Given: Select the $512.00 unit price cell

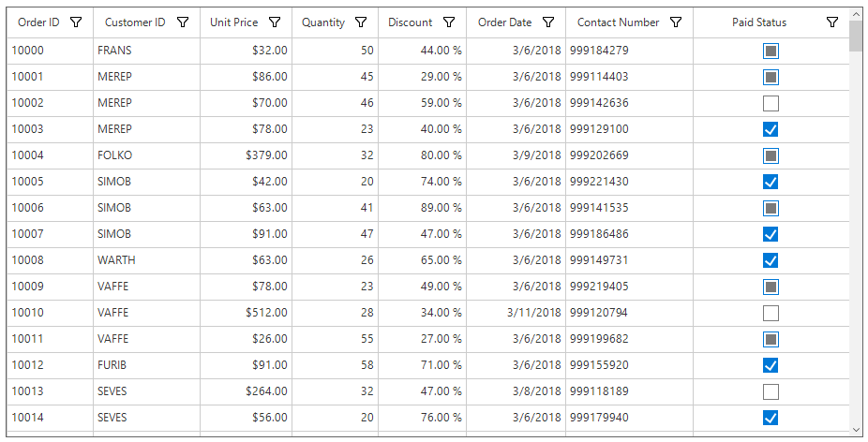Looking at the screenshot, I should [246, 313].
